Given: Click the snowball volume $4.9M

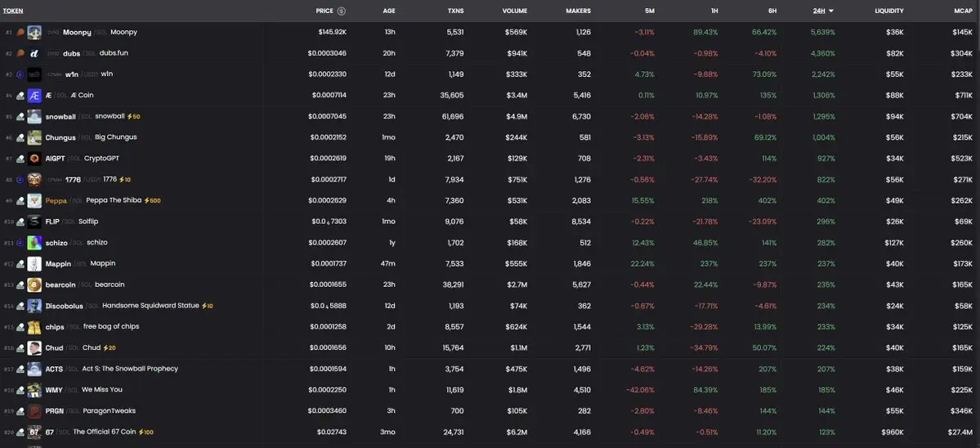Looking at the screenshot, I should [x=517, y=117].
